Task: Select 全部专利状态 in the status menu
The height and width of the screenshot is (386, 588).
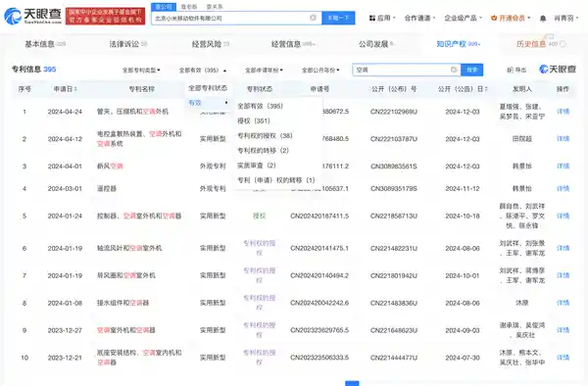Action: pos(208,88)
